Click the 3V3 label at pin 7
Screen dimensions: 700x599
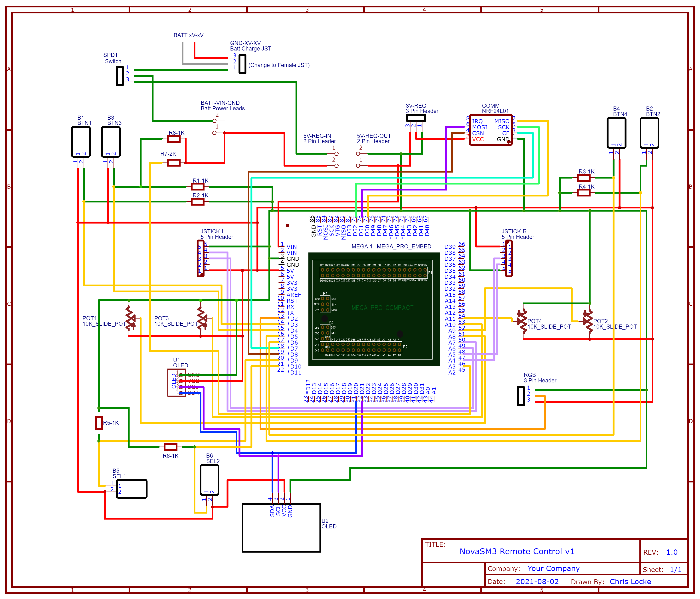point(292,283)
